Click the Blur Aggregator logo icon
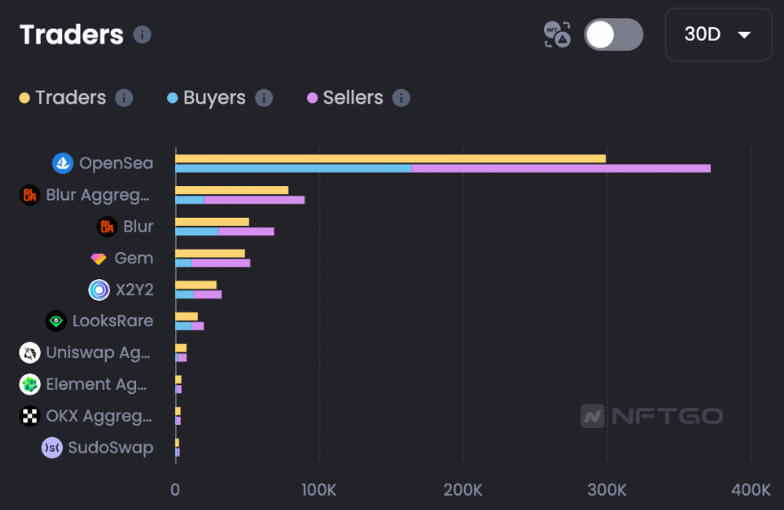This screenshot has height=510, width=784. coord(30,195)
